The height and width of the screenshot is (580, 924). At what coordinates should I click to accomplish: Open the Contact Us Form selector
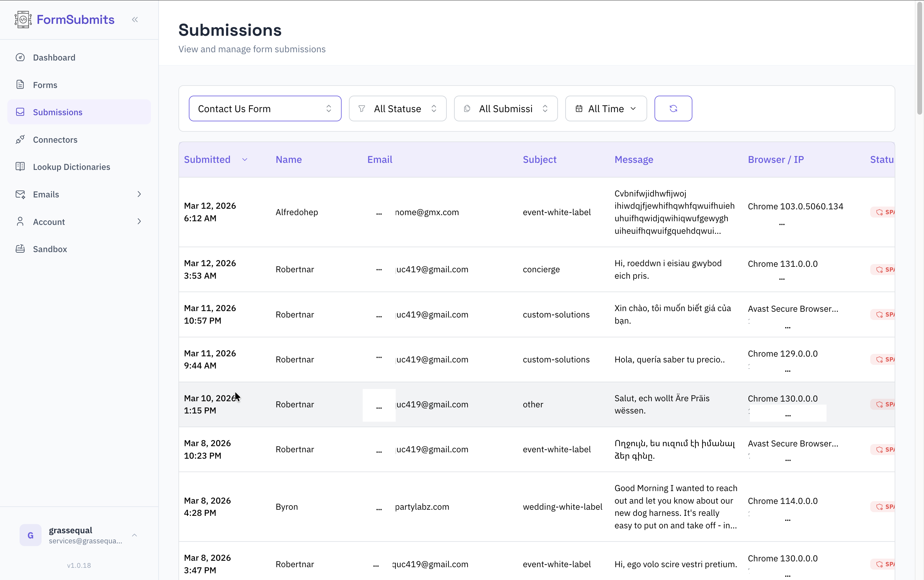coord(265,108)
